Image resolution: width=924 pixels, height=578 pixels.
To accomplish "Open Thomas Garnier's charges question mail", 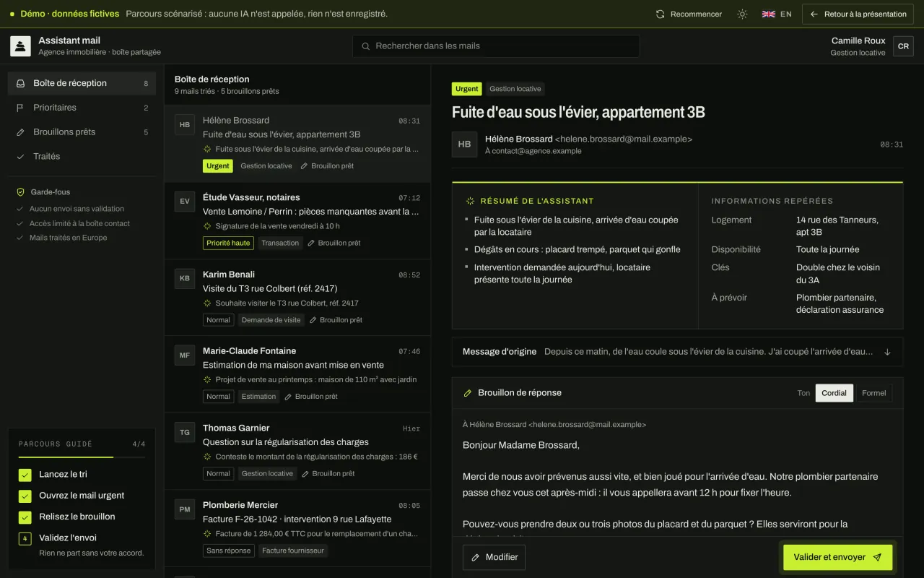I will (x=297, y=452).
